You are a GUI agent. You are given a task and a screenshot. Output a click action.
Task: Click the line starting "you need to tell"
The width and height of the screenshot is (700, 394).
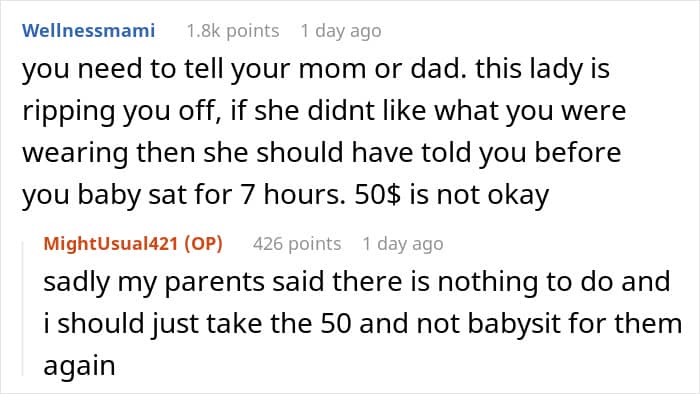tap(316, 70)
